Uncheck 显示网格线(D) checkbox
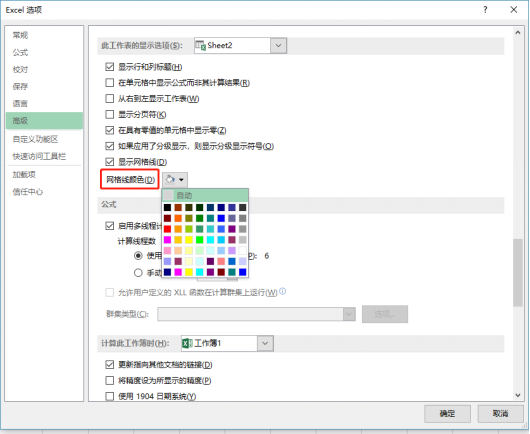Image resolution: width=530 pixels, height=434 pixels. pos(110,162)
